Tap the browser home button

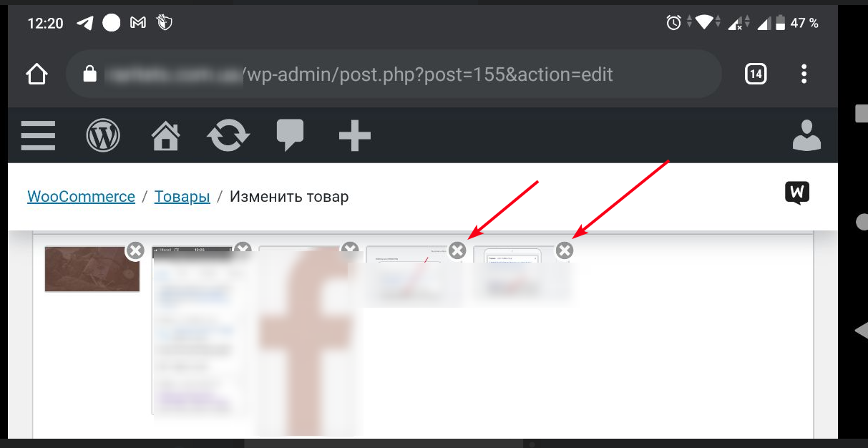pyautogui.click(x=37, y=74)
